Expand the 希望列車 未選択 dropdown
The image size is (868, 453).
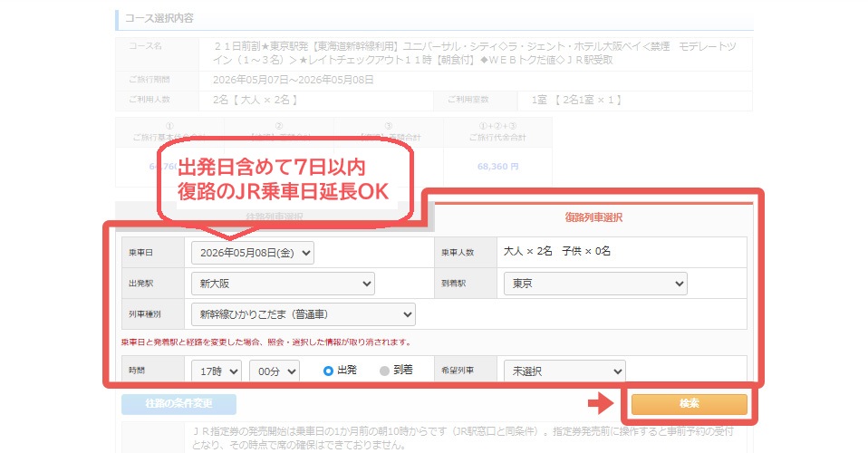pyautogui.click(x=564, y=371)
